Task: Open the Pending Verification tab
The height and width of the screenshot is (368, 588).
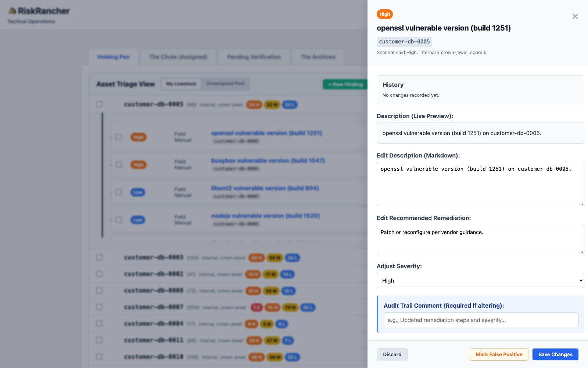Action: [x=254, y=57]
